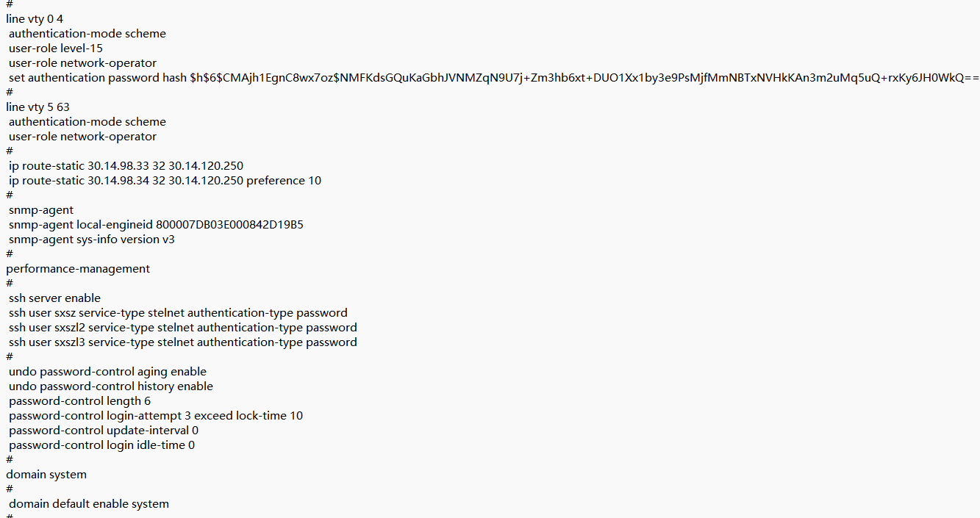Click the 'performance-management' line
The image size is (980, 518).
(x=78, y=268)
